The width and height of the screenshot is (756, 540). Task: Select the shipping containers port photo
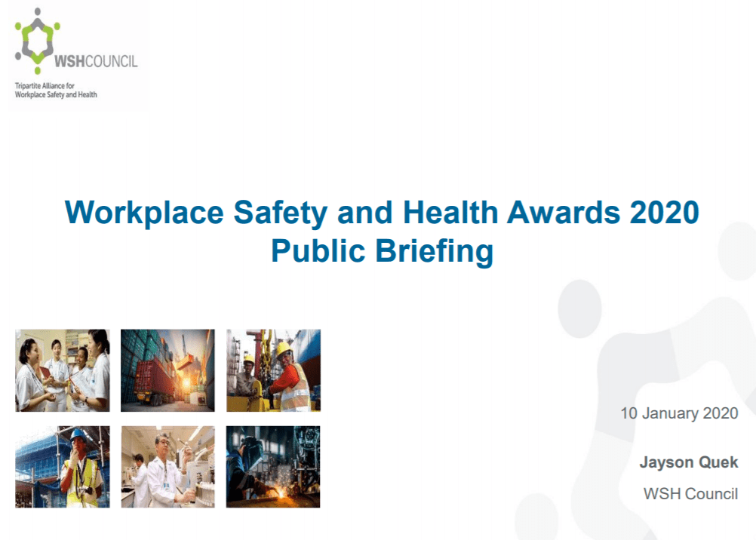(x=167, y=370)
